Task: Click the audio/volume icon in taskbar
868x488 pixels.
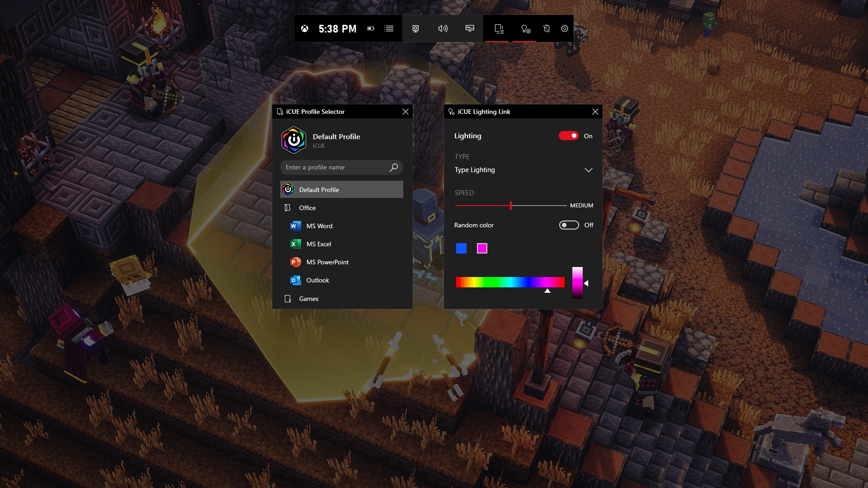Action: coord(443,28)
